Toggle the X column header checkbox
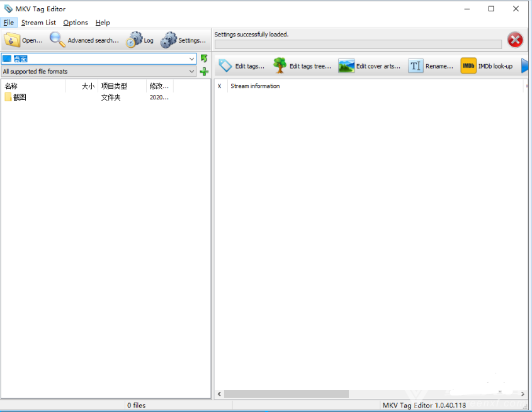 220,86
